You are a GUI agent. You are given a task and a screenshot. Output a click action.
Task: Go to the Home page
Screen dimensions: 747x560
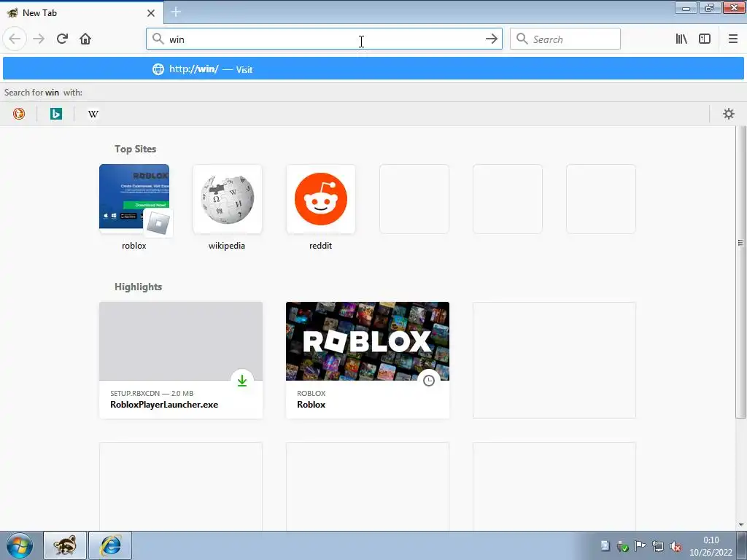85,39
